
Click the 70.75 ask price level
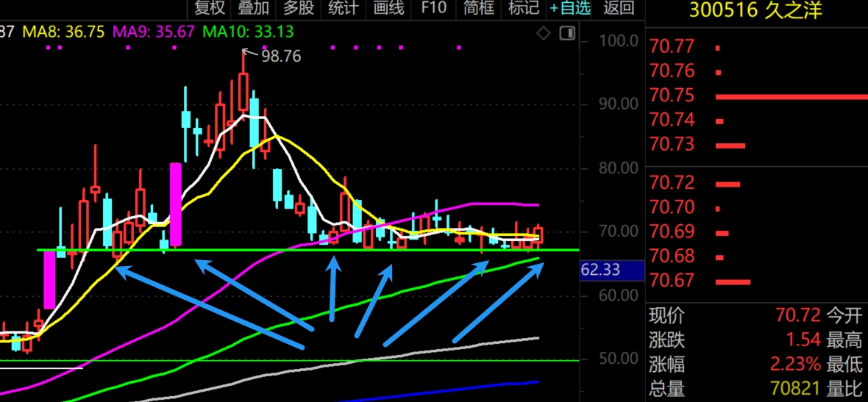672,96
